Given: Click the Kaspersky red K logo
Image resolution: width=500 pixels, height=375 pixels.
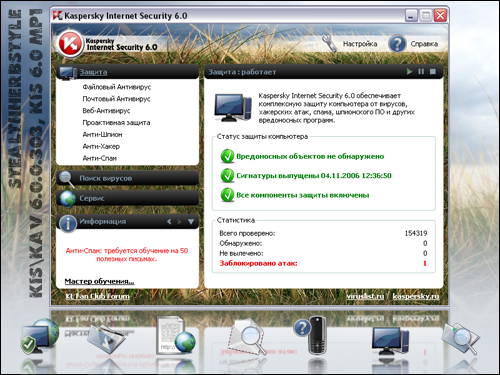Looking at the screenshot, I should pyautogui.click(x=70, y=43).
